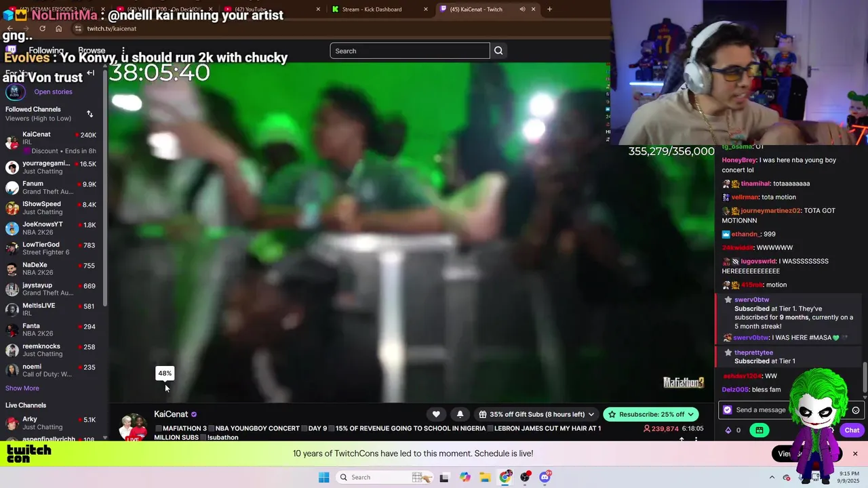This screenshot has width=868, height=488.
Task: Mute the KaiCenat Twitch browser tab
Action: (x=522, y=9)
